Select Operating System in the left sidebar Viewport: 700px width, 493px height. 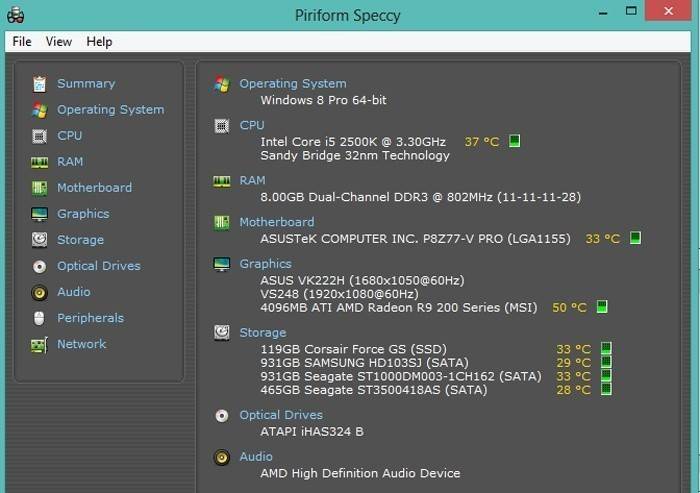pyautogui.click(x=110, y=110)
